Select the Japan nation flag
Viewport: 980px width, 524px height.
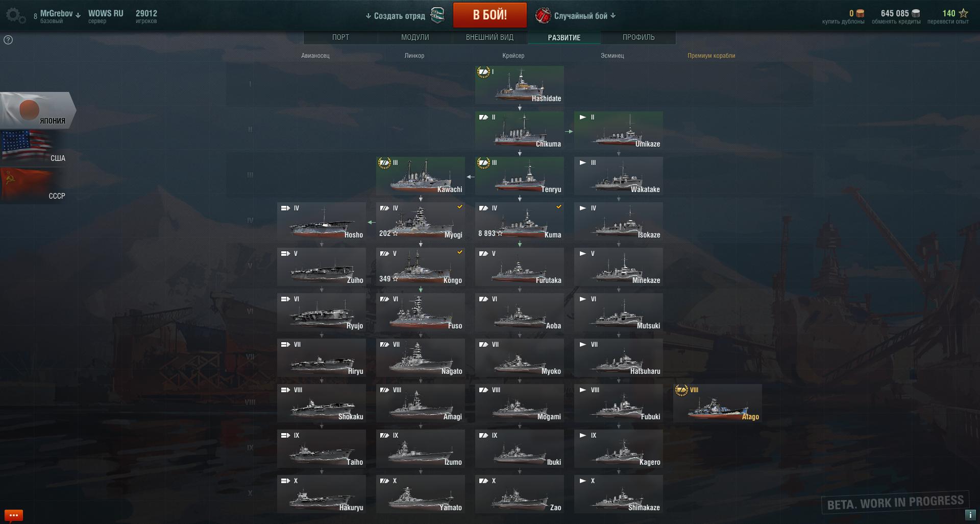click(38, 110)
